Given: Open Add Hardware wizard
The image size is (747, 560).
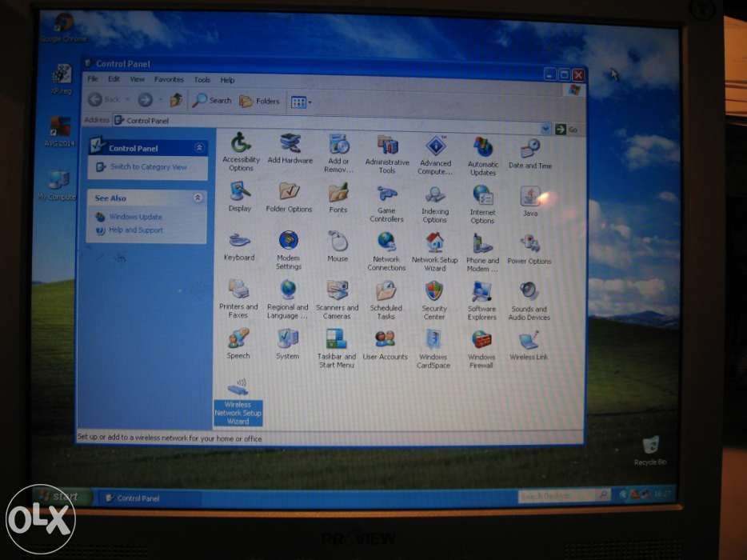Looking at the screenshot, I should coord(290,150).
